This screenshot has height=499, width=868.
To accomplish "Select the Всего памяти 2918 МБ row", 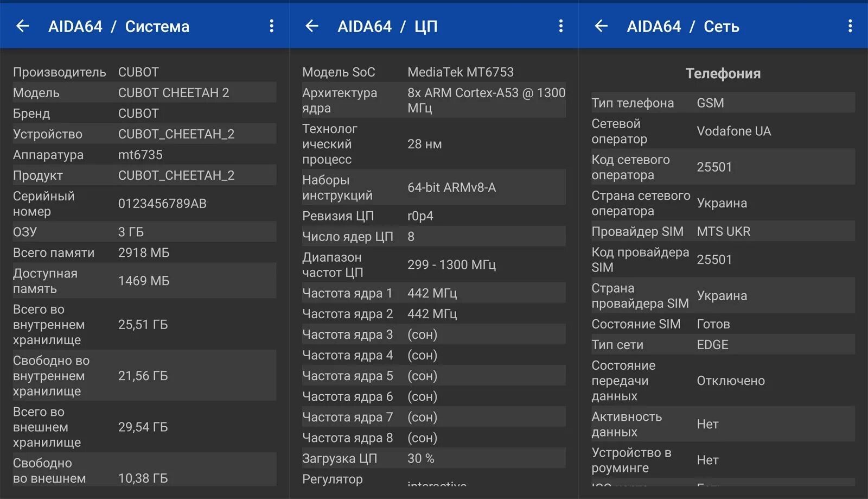I will pyautogui.click(x=144, y=252).
